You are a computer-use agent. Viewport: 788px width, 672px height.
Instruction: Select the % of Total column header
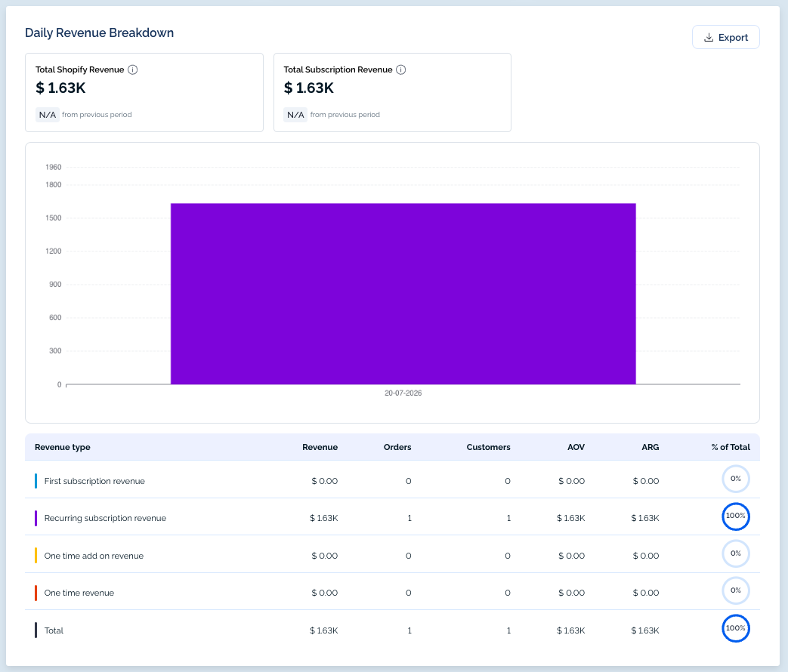(x=731, y=447)
